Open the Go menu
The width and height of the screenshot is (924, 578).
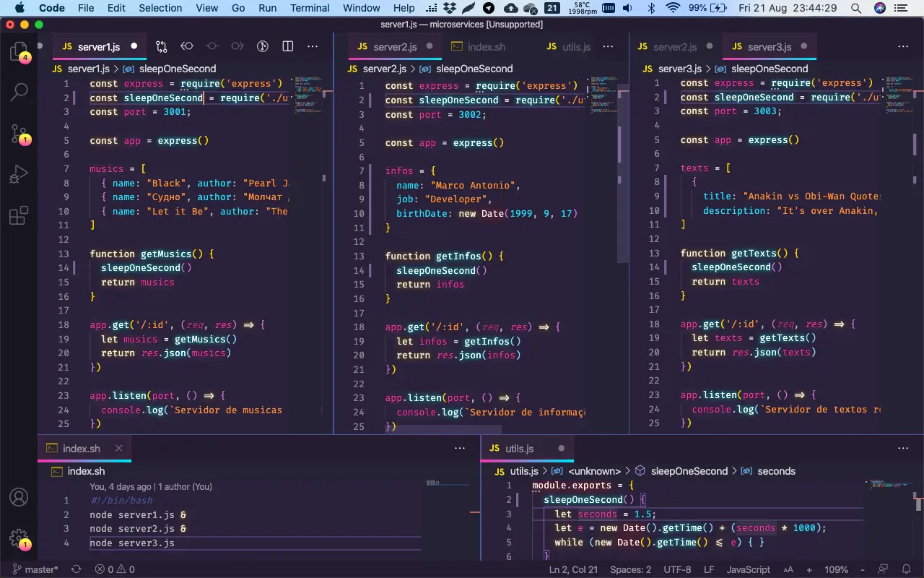[x=238, y=8]
